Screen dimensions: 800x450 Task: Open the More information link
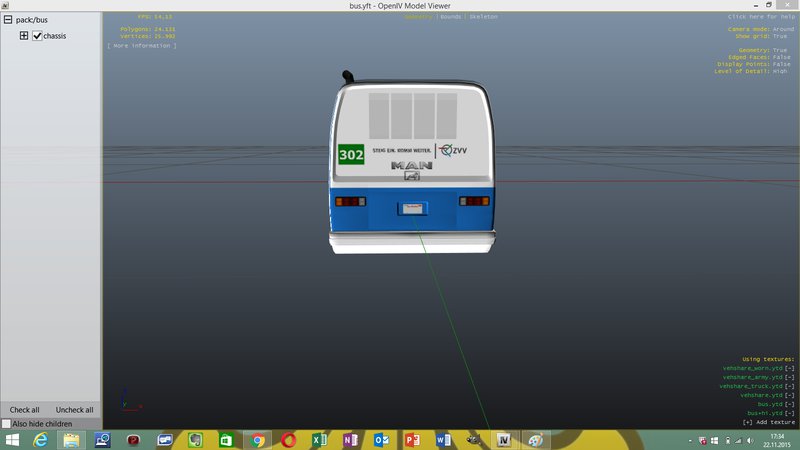pyautogui.click(x=142, y=46)
